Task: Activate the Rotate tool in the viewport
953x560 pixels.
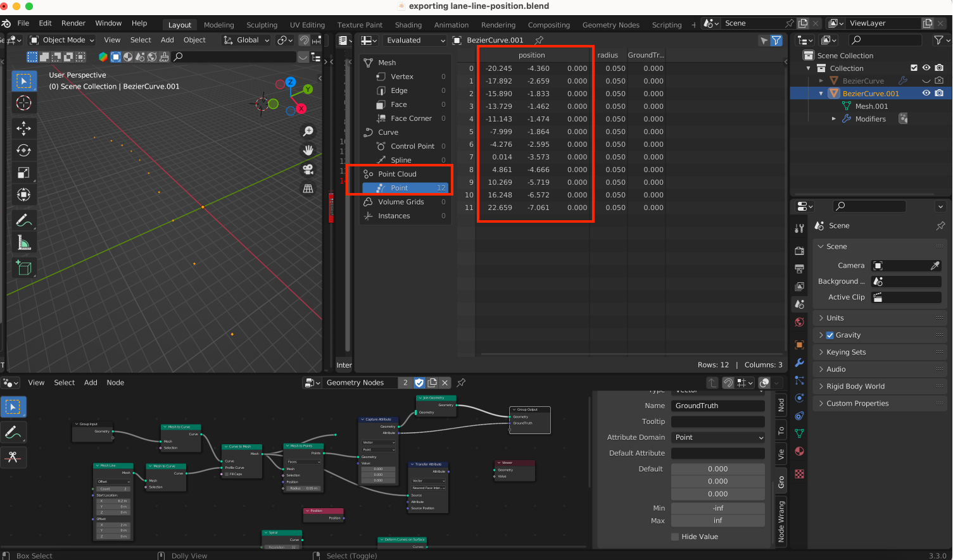Action: coord(23,151)
